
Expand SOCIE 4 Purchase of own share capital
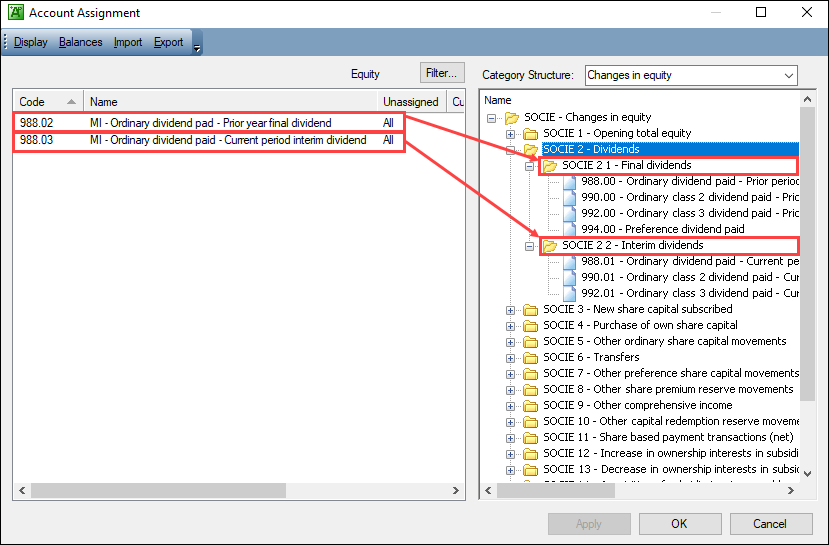[x=511, y=326]
